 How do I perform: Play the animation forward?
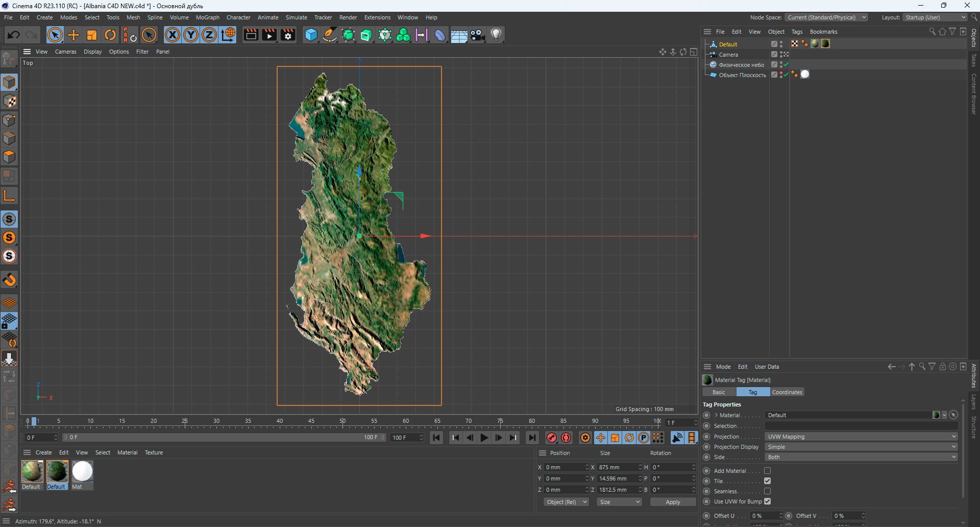pos(484,438)
